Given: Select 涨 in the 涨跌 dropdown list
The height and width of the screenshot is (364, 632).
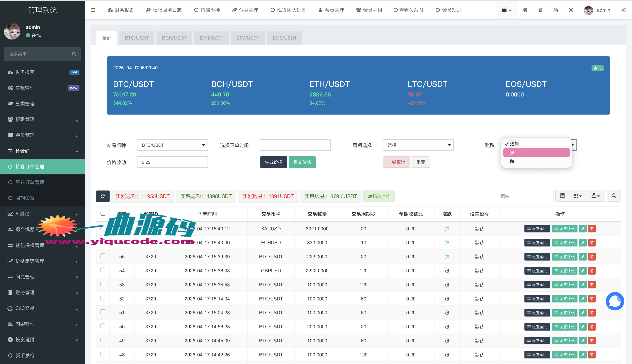Looking at the screenshot, I should [x=536, y=153].
